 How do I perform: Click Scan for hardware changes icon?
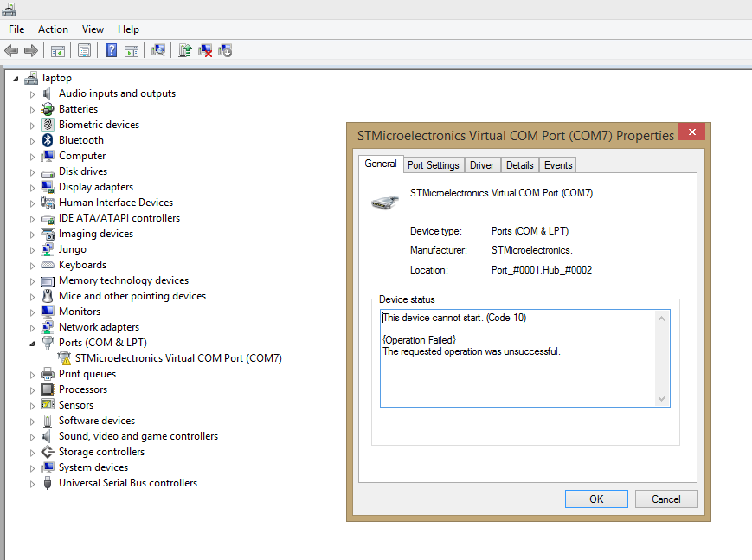point(158,50)
